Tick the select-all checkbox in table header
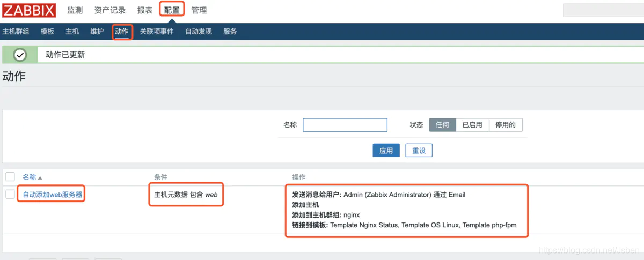This screenshot has height=260, width=644. click(10, 177)
